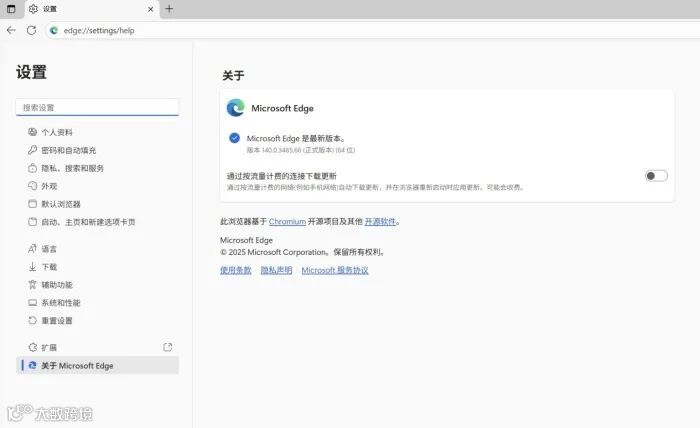Toggle 通过按流量计费的连接下载更新 switch

click(x=656, y=176)
